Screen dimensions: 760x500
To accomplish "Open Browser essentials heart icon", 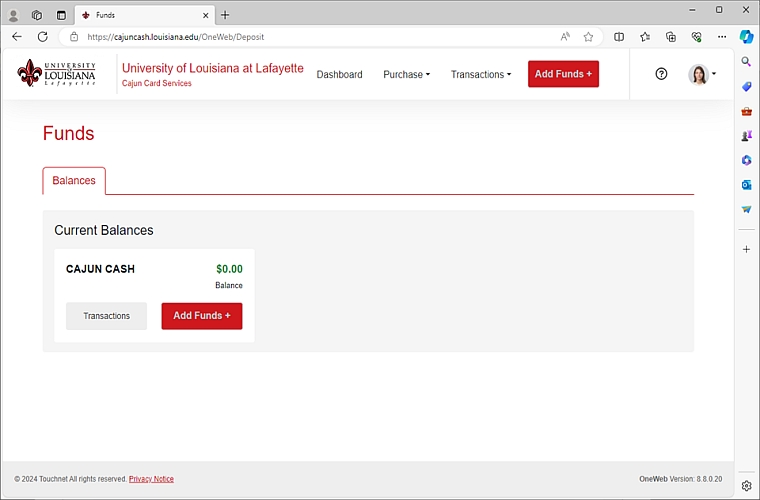I will (697, 37).
